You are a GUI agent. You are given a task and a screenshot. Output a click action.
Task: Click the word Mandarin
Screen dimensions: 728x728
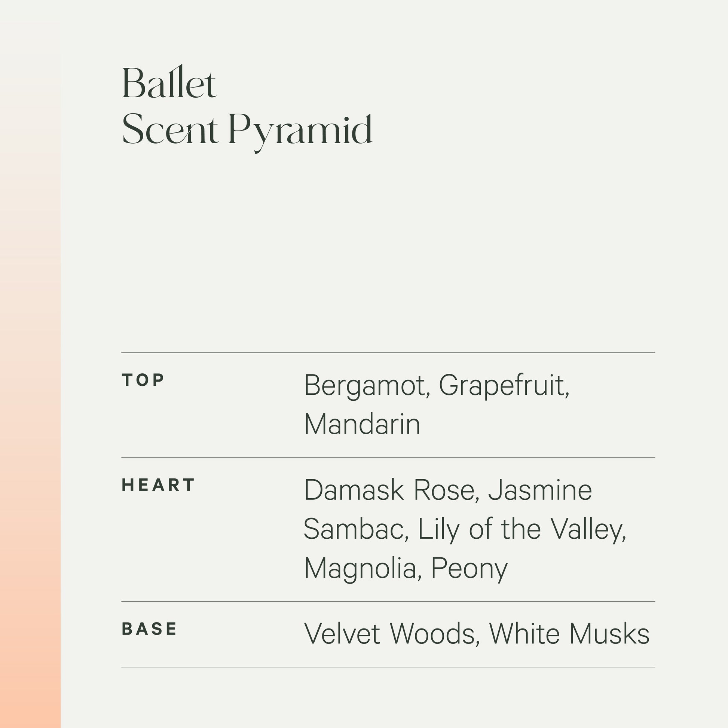(362, 424)
